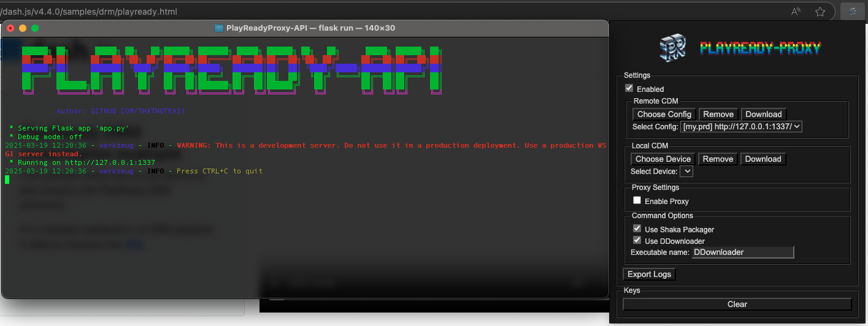Open the Select Config dropdown
868x326 pixels.
click(742, 127)
